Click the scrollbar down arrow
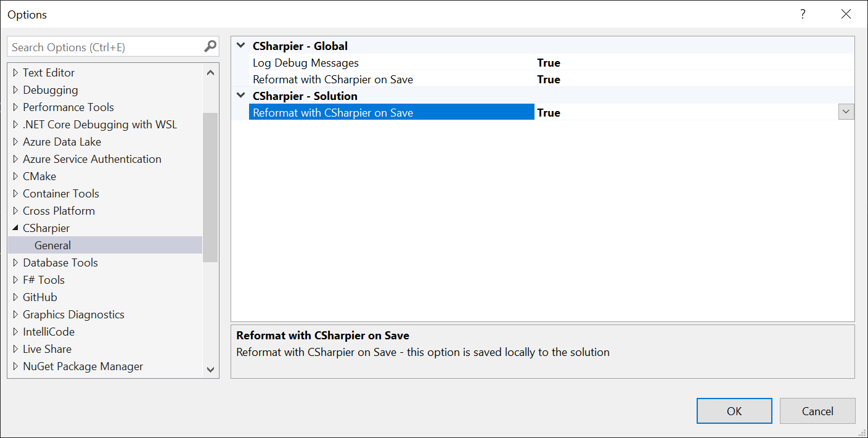 [x=210, y=369]
